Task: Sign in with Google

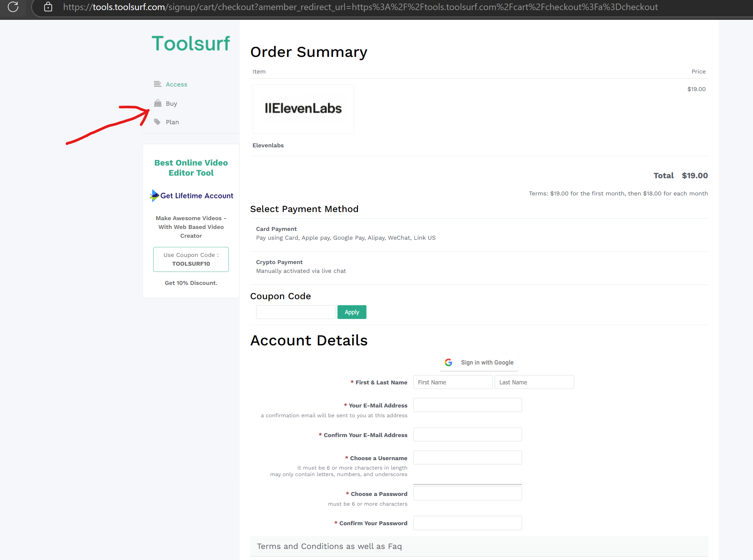Action: (479, 362)
